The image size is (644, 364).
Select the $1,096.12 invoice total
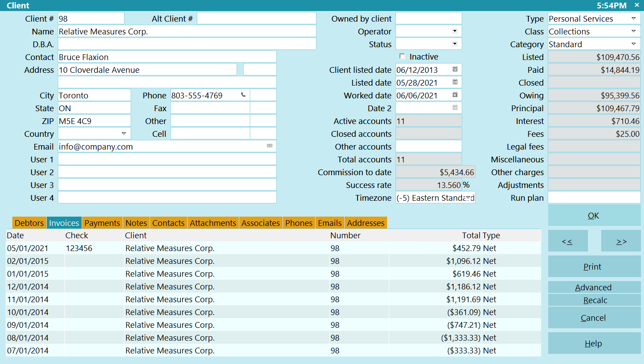coord(463,261)
